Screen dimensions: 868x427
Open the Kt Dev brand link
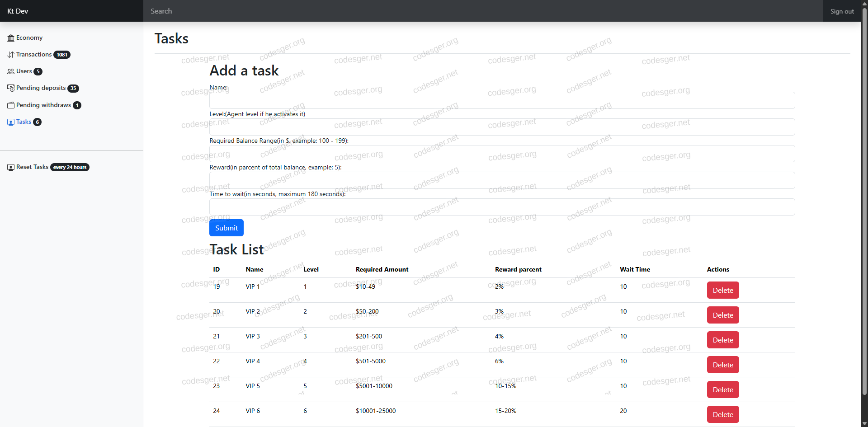[x=18, y=11]
